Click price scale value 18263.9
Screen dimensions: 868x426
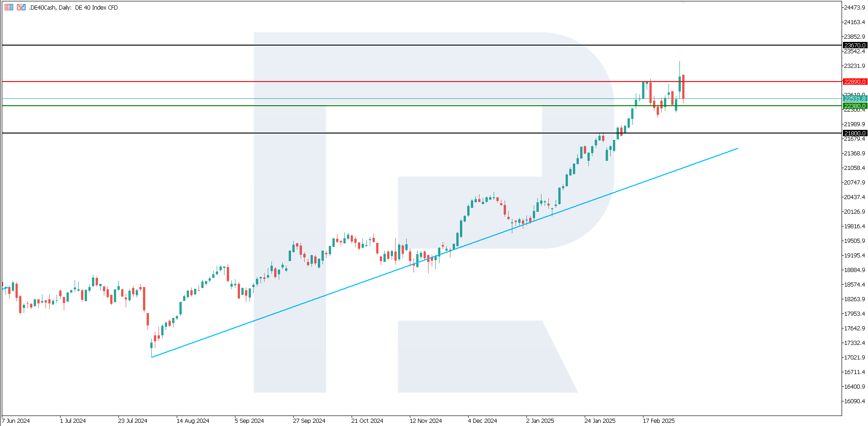854,299
